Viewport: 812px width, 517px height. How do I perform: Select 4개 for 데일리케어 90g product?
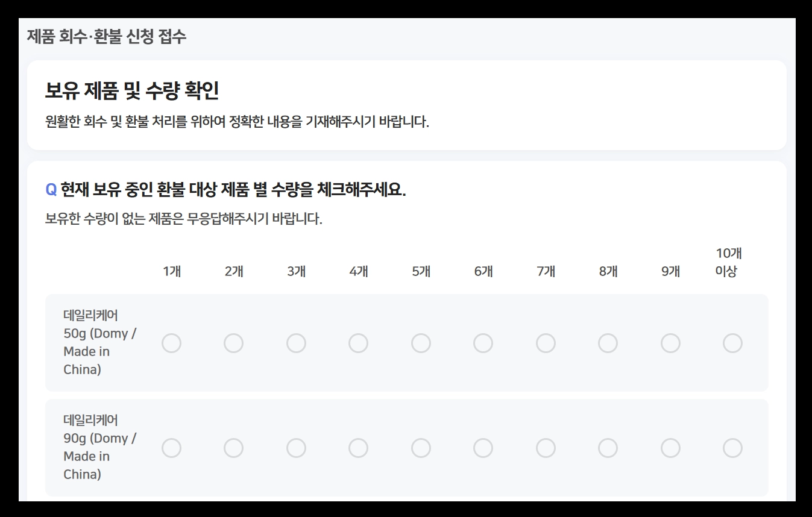359,448
